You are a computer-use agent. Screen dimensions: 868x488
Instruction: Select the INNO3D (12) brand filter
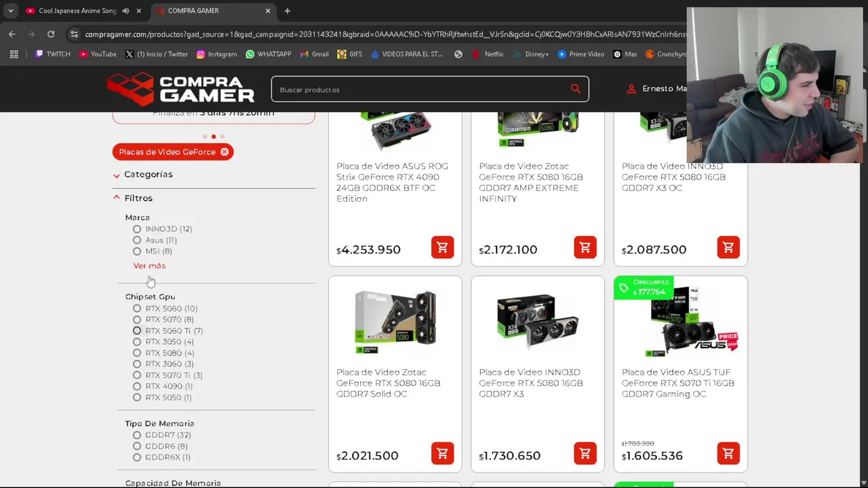click(x=137, y=229)
